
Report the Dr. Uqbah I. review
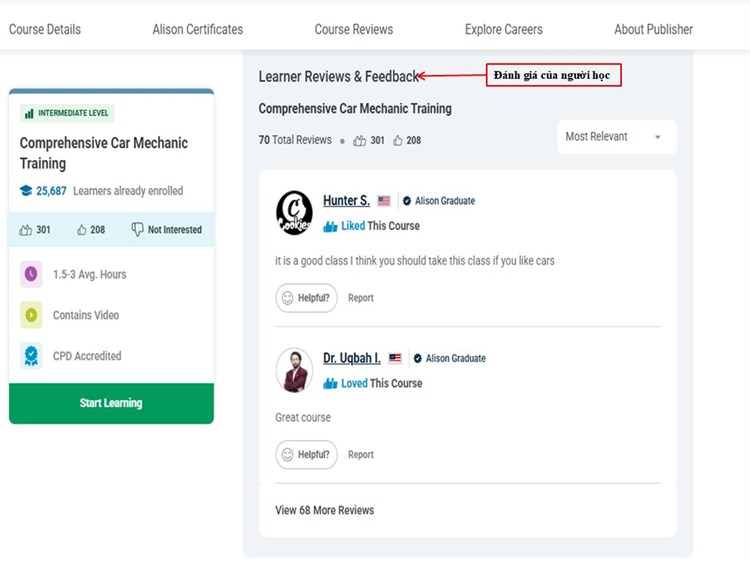[x=361, y=455]
